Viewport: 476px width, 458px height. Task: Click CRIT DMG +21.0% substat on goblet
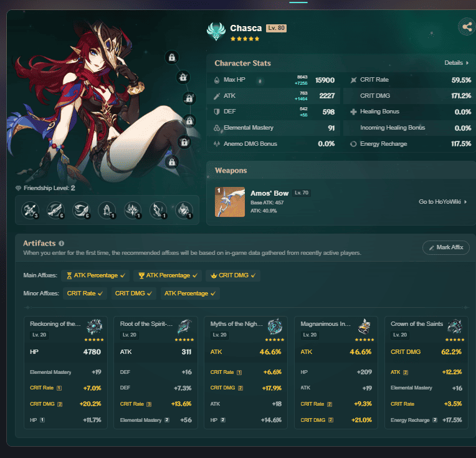tap(336, 420)
